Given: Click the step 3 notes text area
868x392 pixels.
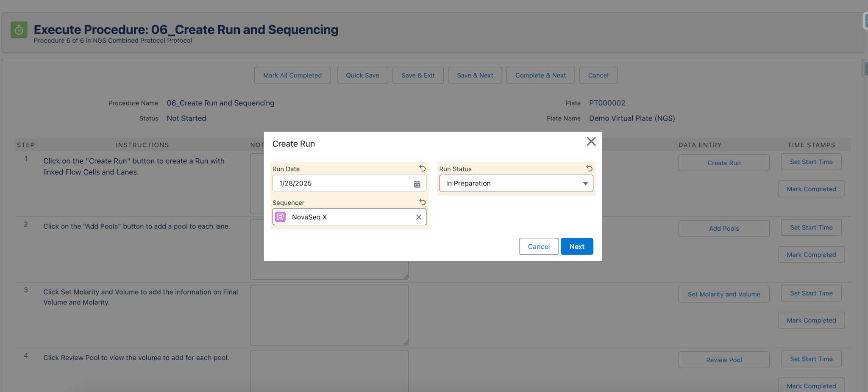Looking at the screenshot, I should tap(329, 315).
